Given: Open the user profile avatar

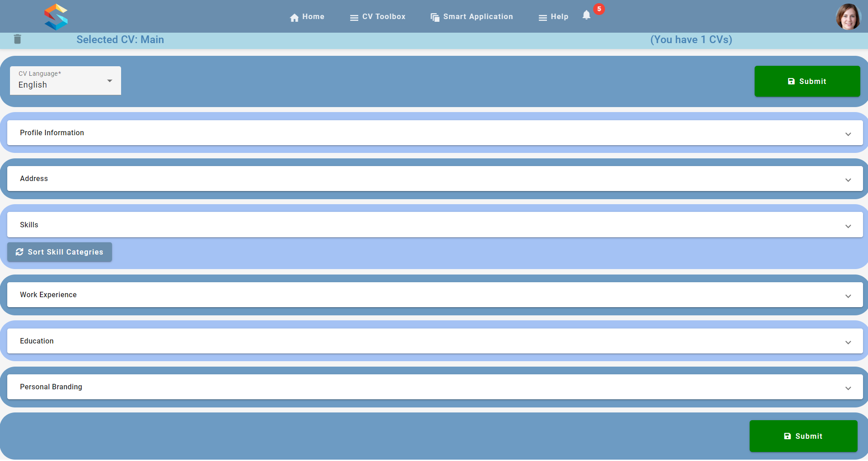Looking at the screenshot, I should click(x=848, y=17).
